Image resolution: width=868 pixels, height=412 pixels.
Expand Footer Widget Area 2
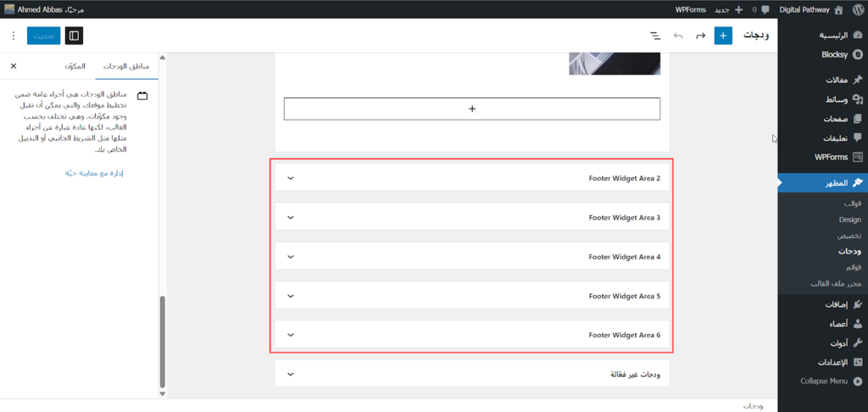click(291, 178)
